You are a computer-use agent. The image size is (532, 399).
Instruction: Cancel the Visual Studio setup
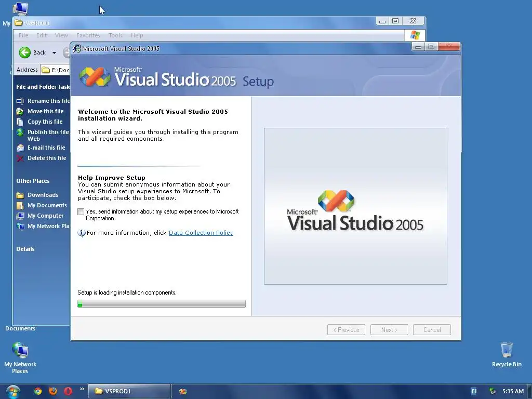432,330
